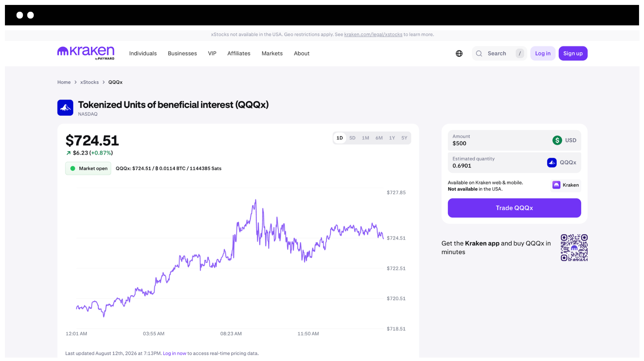The image size is (644, 361).
Task: Click the slash shortcut key badge
Action: pyautogui.click(x=520, y=53)
